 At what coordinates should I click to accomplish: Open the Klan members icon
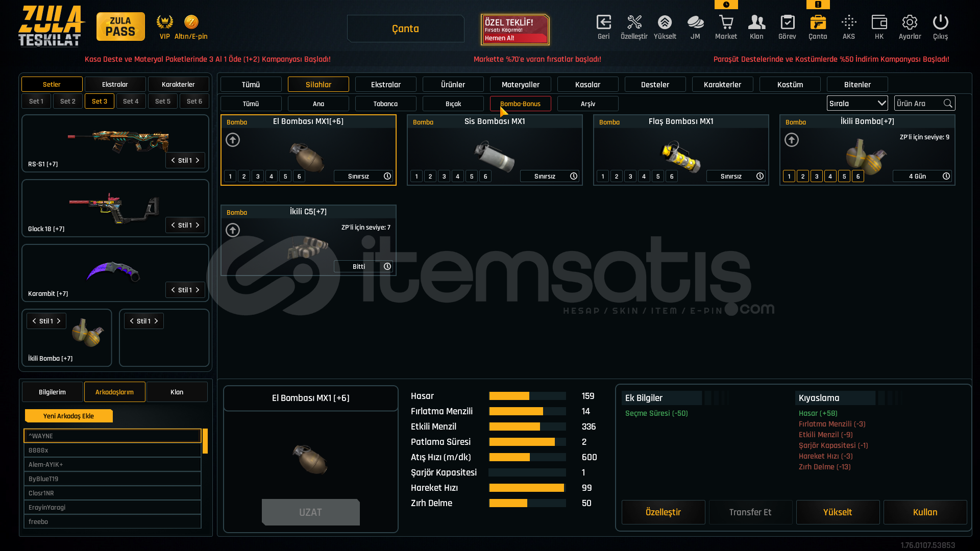pos(756,22)
